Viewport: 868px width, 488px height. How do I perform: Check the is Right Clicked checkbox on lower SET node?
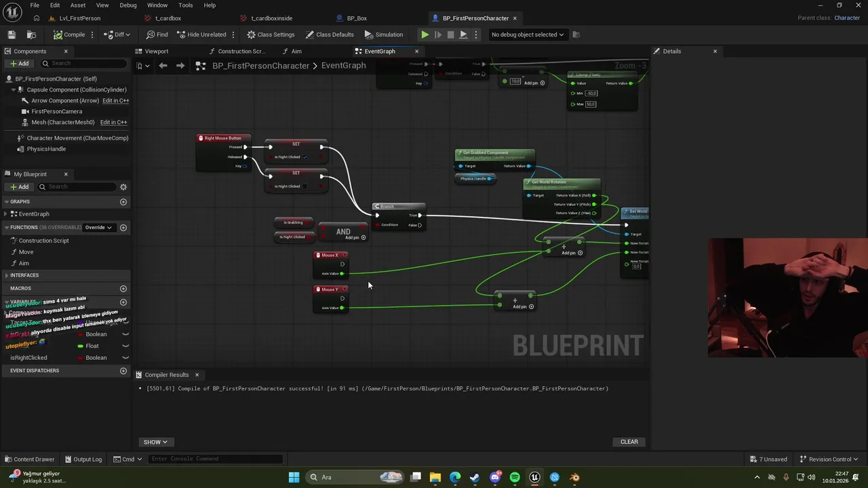pyautogui.click(x=304, y=186)
